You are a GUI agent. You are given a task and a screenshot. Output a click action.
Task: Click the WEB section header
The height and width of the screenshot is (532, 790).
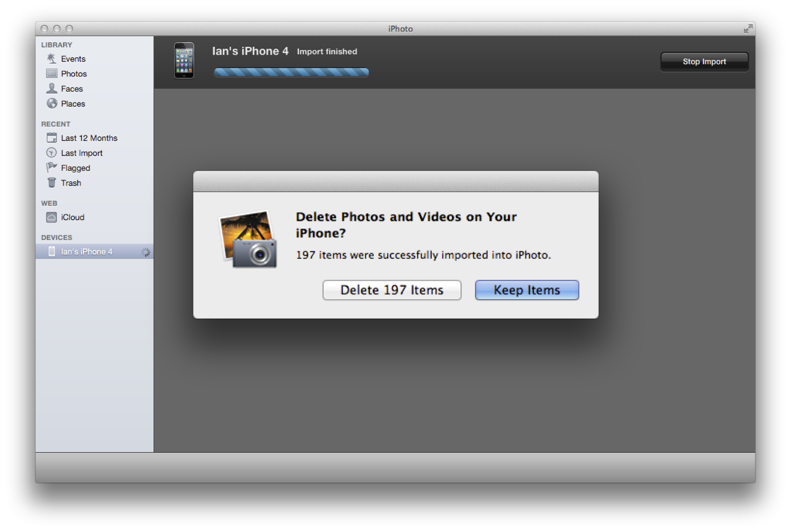[x=49, y=203]
